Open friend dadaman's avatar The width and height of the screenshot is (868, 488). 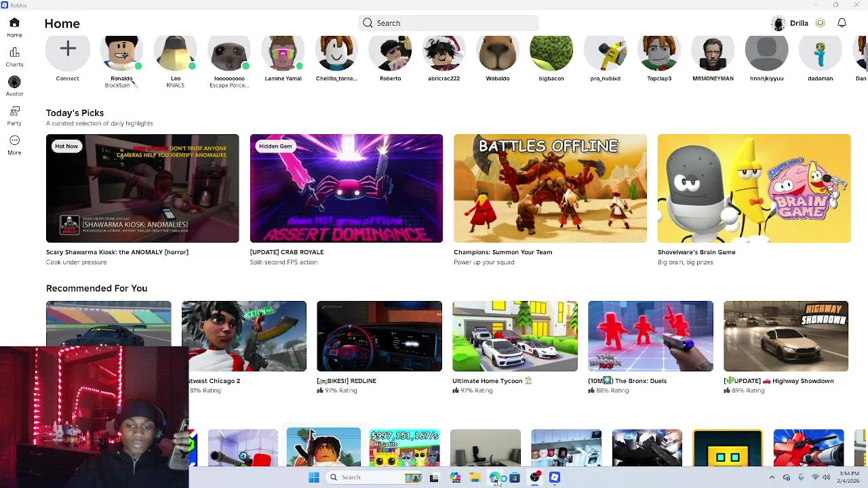click(820, 53)
